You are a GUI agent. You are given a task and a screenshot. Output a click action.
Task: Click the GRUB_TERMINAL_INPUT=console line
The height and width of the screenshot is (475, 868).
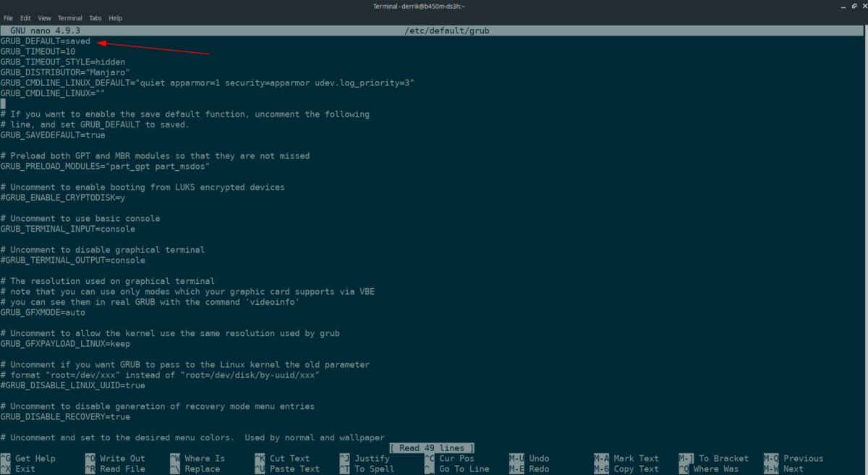[x=68, y=229]
